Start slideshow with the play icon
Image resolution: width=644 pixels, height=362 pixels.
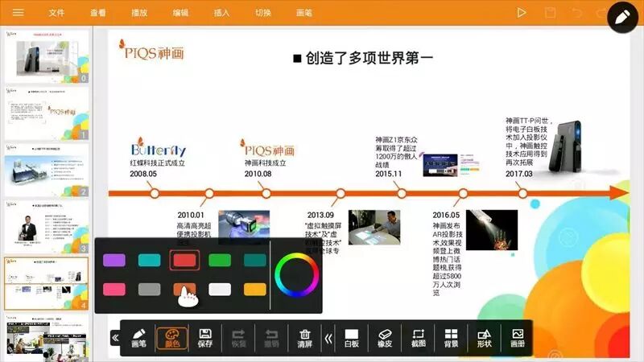pos(521,13)
